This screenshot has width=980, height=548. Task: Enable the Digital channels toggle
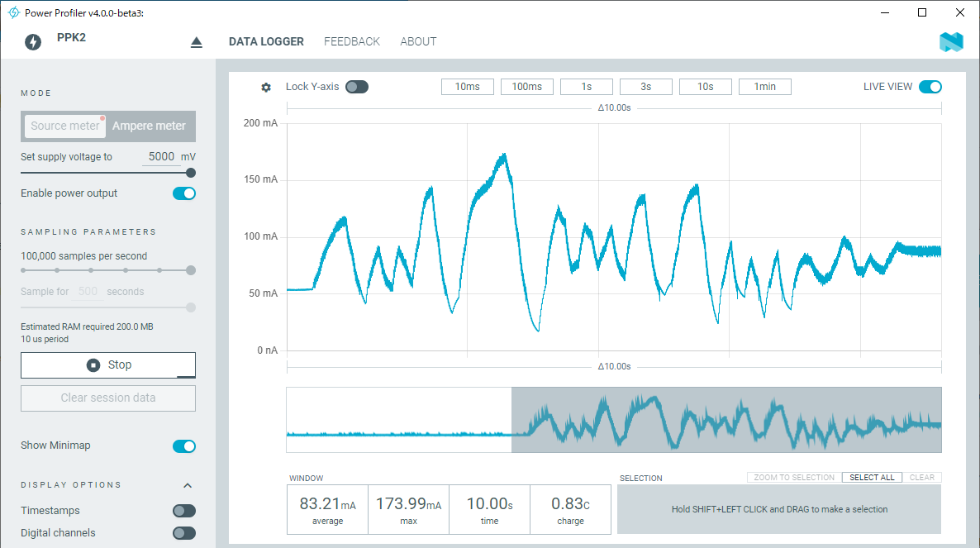pos(184,533)
